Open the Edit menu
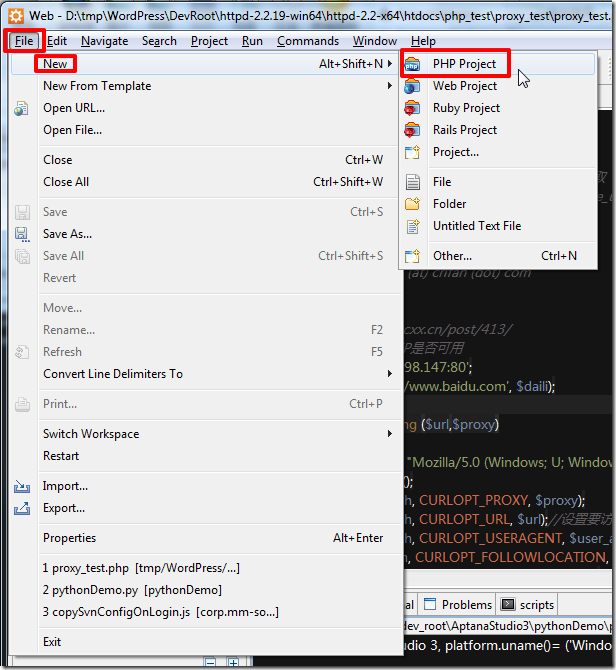616x670 pixels. [57, 41]
